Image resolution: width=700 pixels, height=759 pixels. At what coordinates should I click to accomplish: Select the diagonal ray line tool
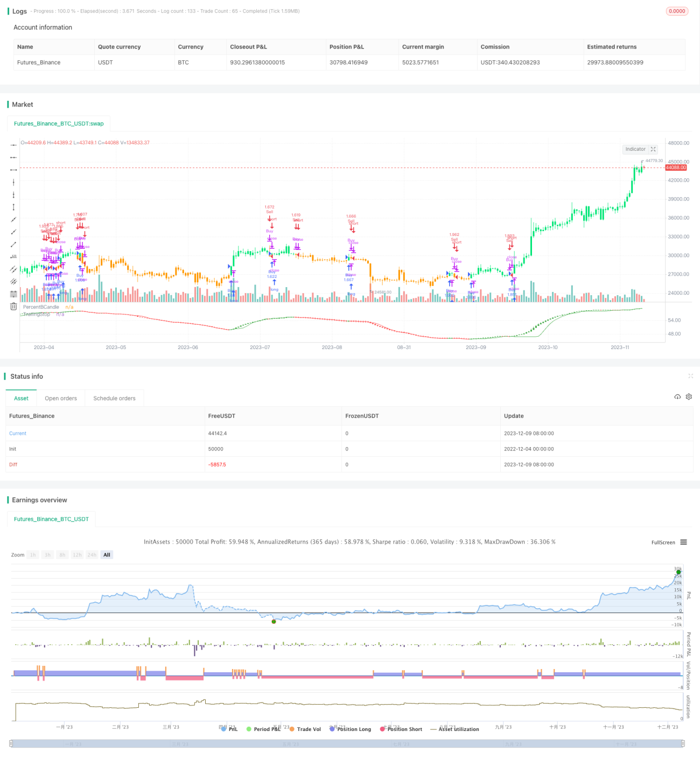point(13,232)
